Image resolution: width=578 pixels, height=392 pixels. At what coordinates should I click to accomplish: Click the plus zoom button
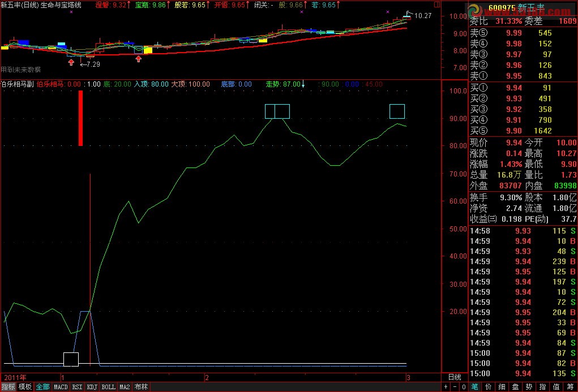click(x=447, y=387)
